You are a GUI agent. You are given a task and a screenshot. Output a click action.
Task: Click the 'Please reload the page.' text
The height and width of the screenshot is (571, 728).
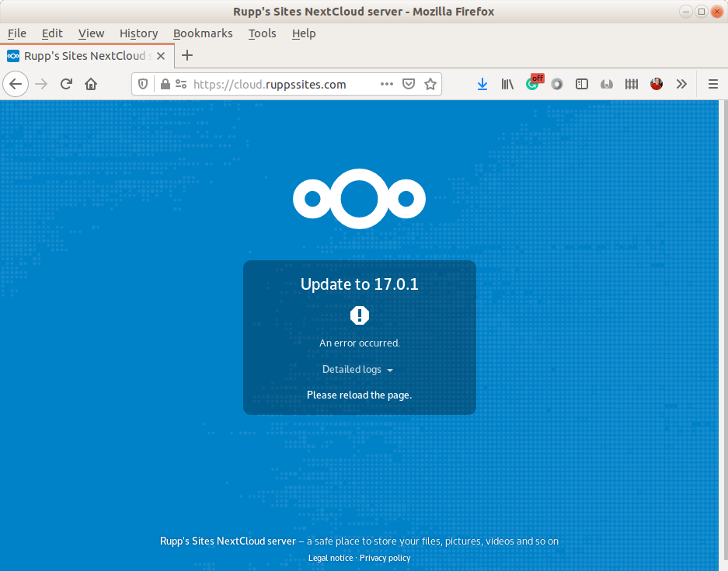point(360,395)
